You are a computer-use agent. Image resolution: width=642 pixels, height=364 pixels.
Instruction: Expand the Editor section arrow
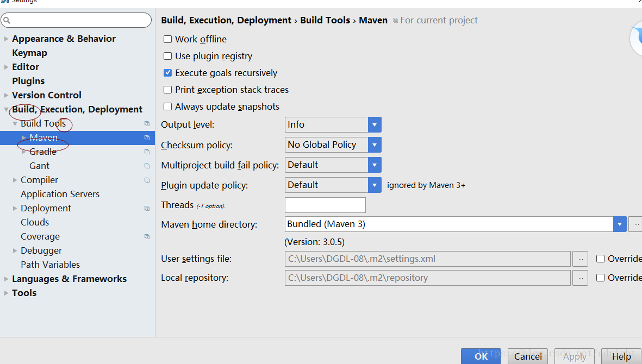[x=6, y=67]
